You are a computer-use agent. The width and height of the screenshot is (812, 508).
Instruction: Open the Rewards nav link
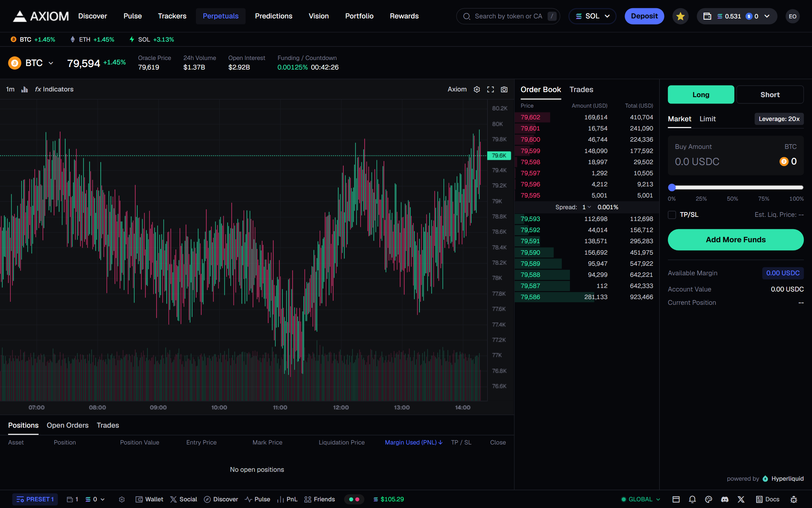404,16
